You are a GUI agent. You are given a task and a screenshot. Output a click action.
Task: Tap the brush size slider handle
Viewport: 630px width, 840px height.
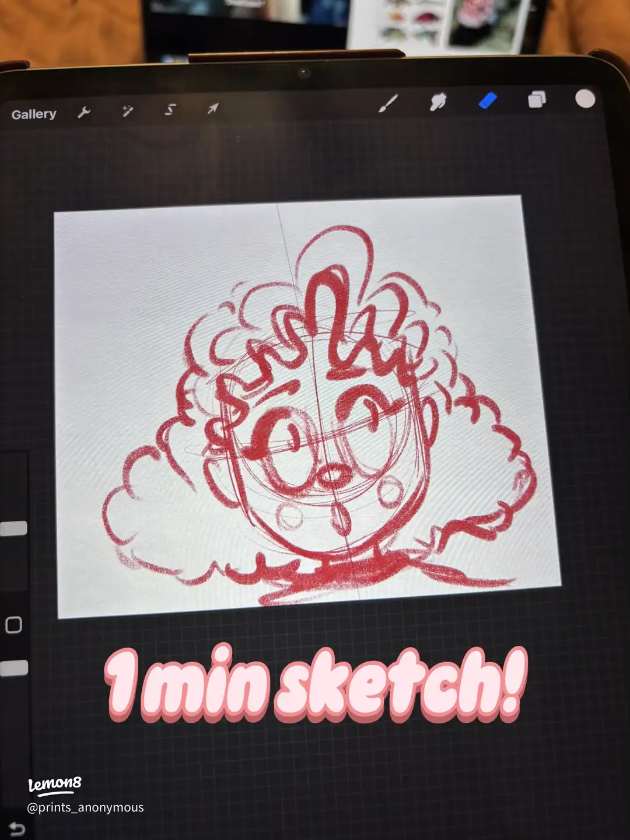(x=14, y=528)
